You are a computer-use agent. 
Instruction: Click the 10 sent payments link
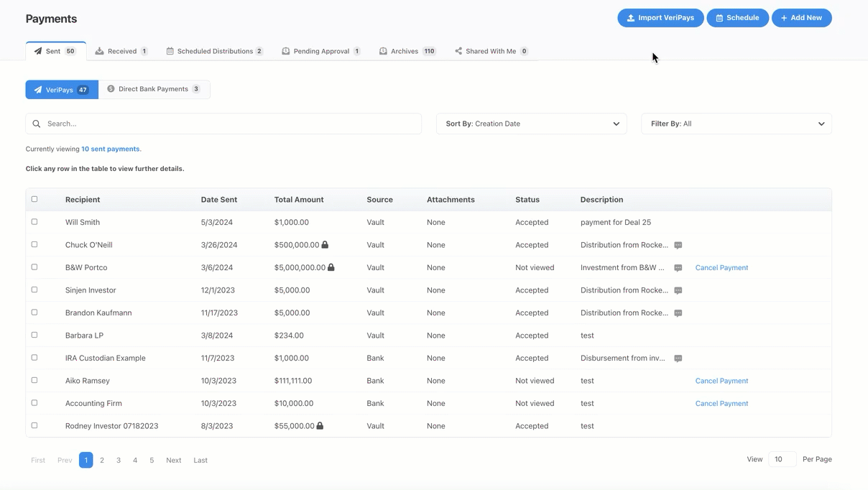click(111, 149)
